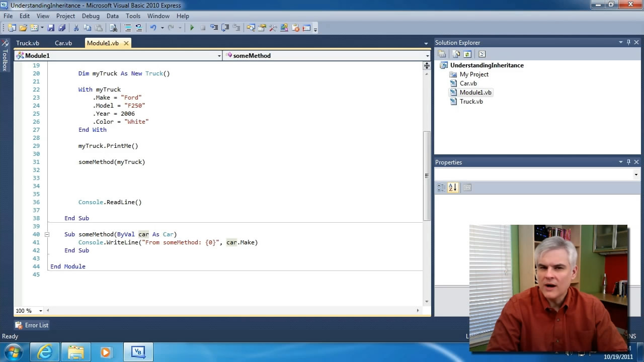Select Truck.vb in Solution Explorer
Viewport: 644px width, 362px height.
tap(471, 102)
